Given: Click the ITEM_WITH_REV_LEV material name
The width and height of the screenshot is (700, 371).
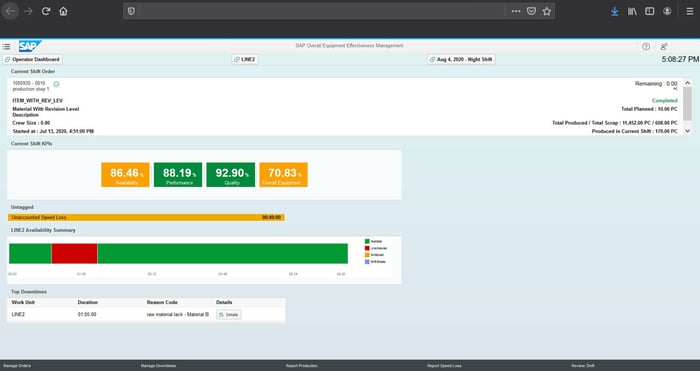Looking at the screenshot, I should click(x=38, y=101).
